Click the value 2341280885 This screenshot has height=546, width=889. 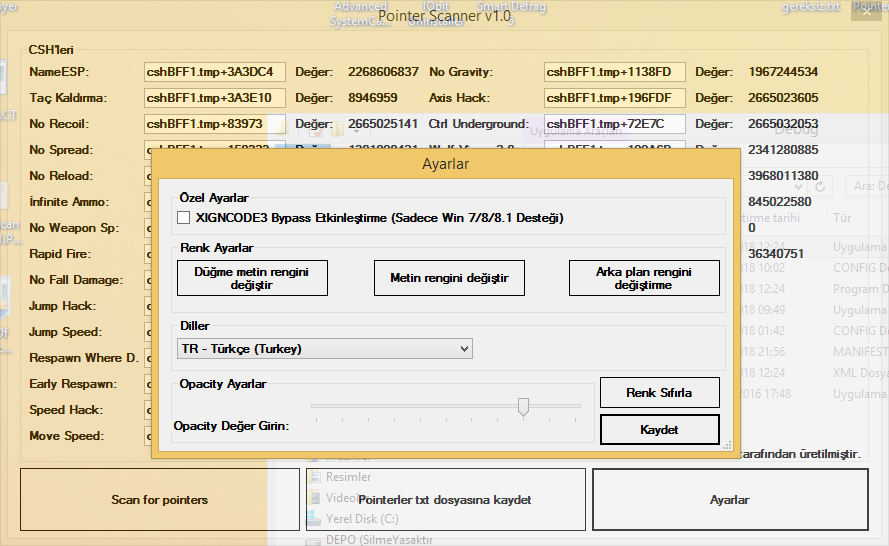(x=783, y=150)
